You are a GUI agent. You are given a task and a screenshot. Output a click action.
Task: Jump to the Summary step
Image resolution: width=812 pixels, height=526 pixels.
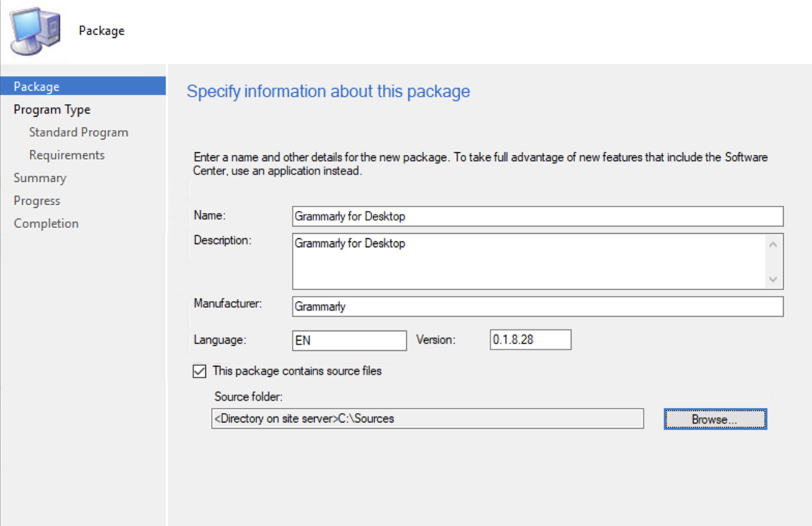pyautogui.click(x=40, y=178)
